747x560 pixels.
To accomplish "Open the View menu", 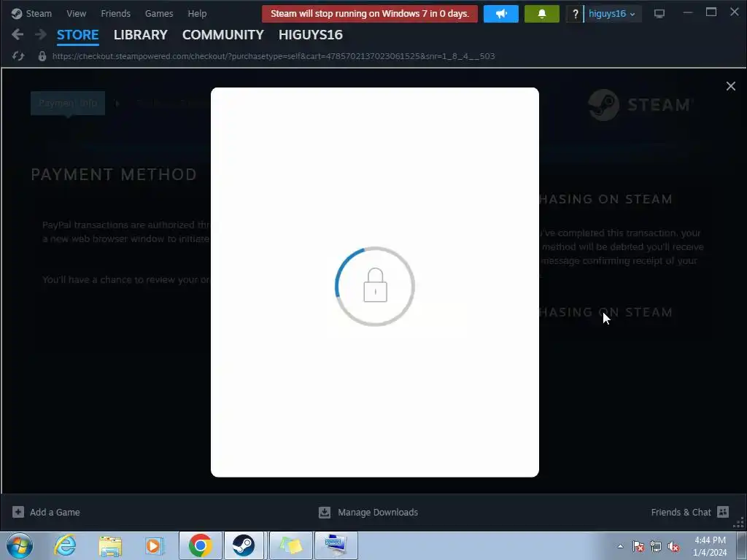I will 76,13.
